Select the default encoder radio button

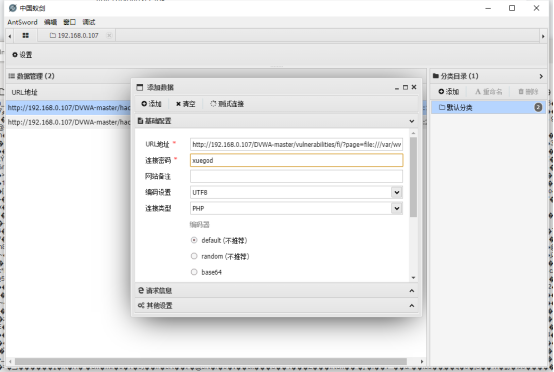(x=194, y=240)
